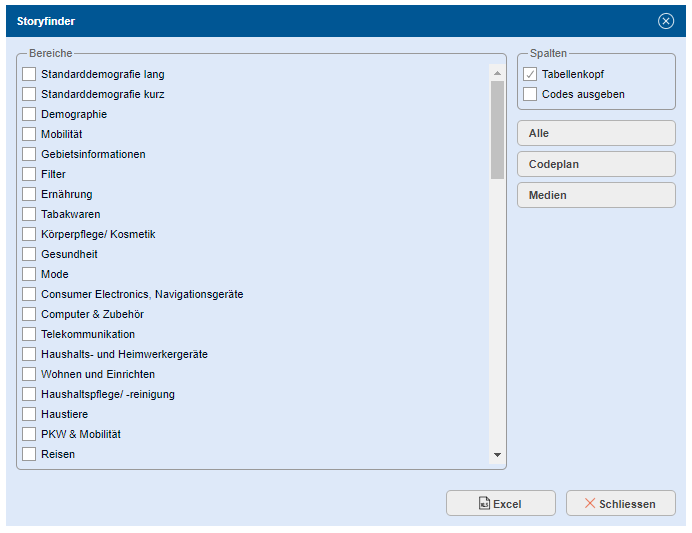This screenshot has width=692, height=533.
Task: Check the Standarddemografie kurz box
Action: (x=29, y=94)
